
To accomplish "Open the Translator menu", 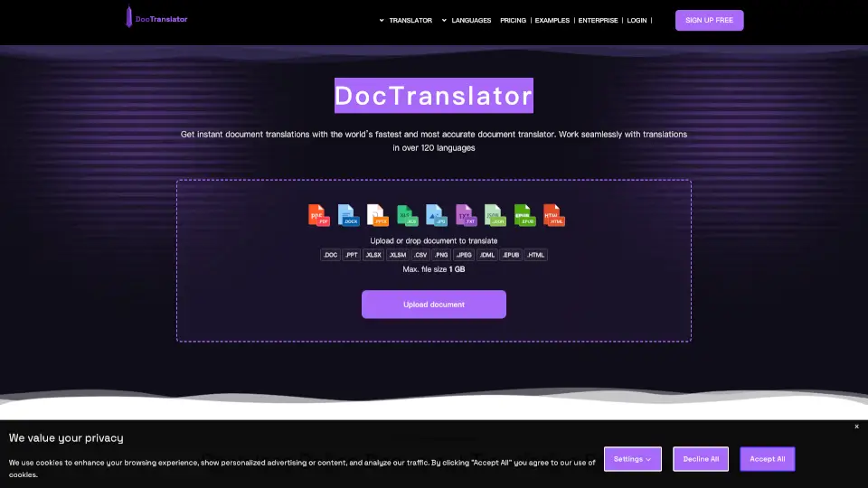I will 410,21.
